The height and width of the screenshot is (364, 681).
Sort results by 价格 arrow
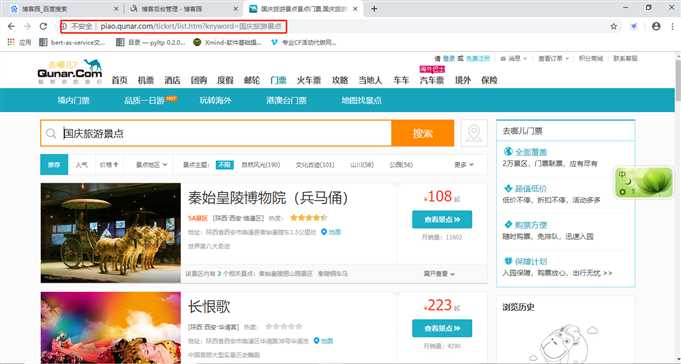109,165
